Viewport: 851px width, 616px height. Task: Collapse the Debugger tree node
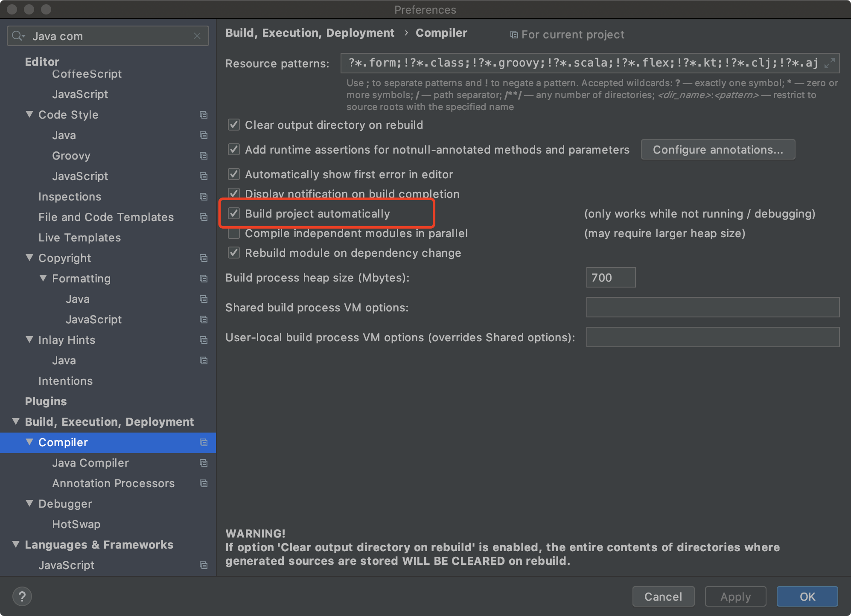[29, 503]
